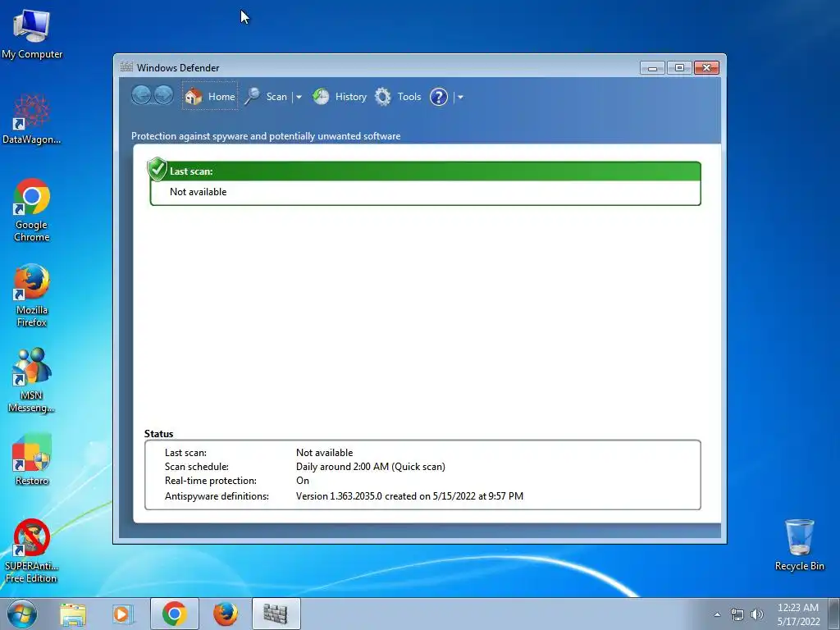Open the Tools page
This screenshot has width=840, height=630.
[x=398, y=97]
